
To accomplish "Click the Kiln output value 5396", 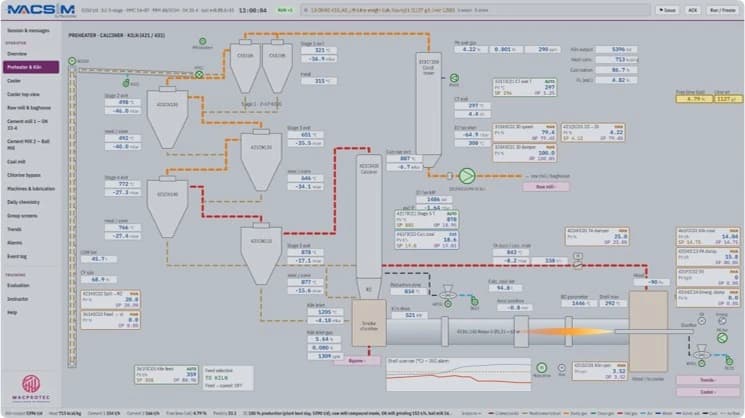I will [617, 49].
